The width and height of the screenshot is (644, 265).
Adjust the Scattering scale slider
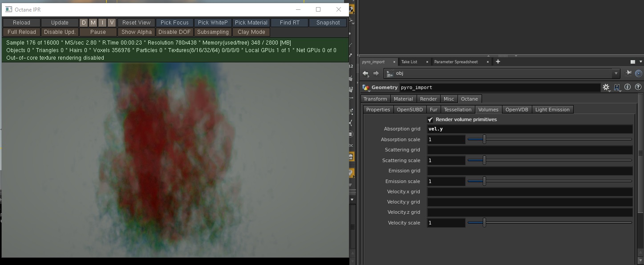(x=550, y=160)
